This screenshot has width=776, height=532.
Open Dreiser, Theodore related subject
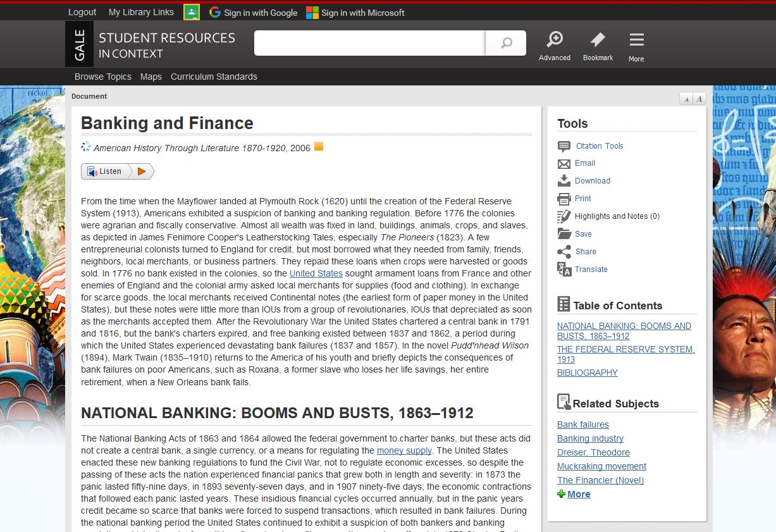[x=593, y=452]
